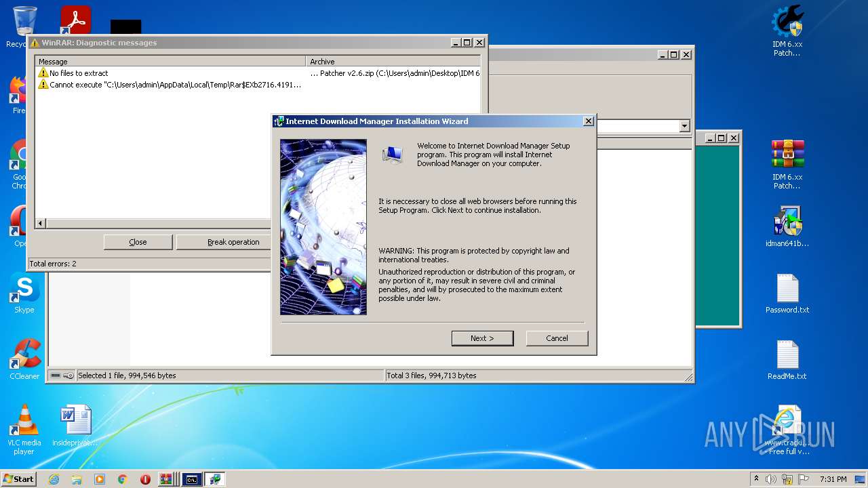Open the insideprivat Word document icon

[x=75, y=425]
